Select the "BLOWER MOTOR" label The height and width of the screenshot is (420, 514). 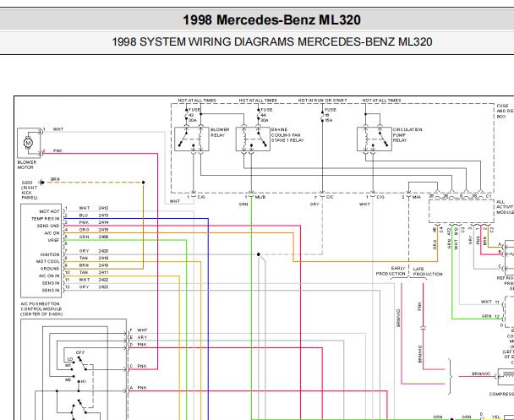(x=26, y=165)
